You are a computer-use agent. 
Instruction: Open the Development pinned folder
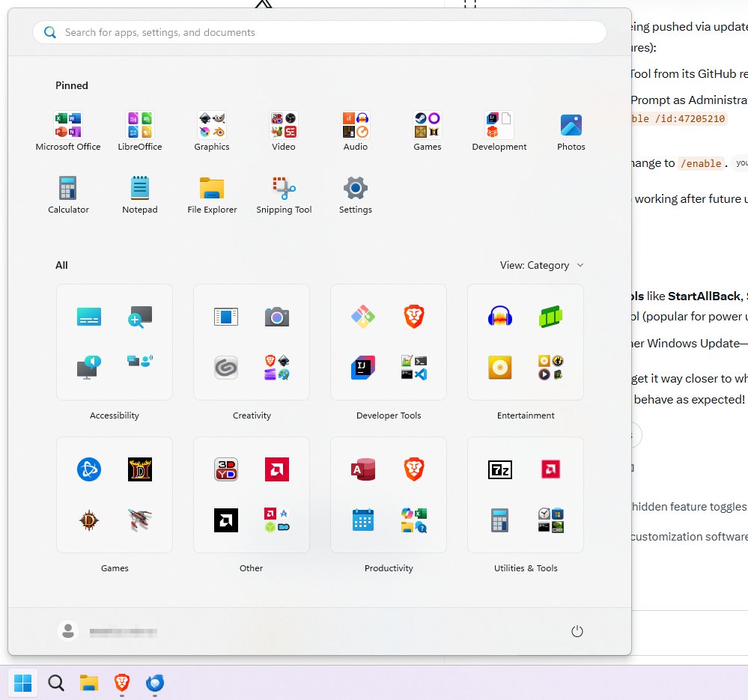(499, 131)
